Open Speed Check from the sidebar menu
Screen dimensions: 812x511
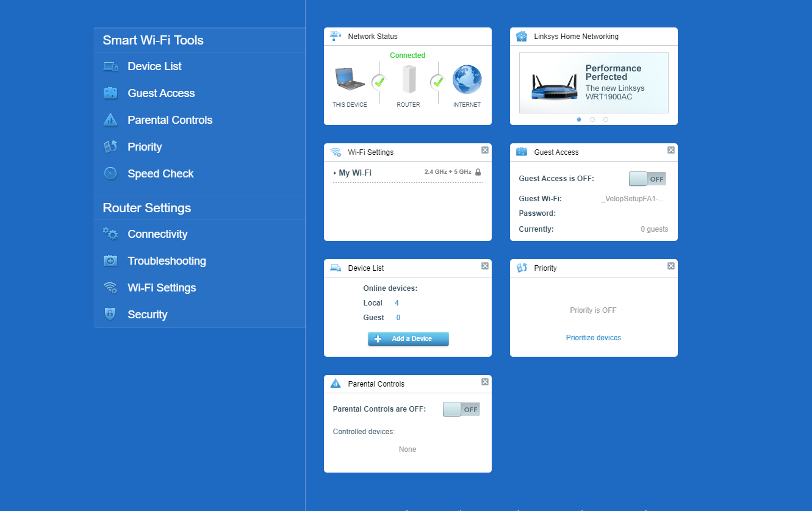160,173
